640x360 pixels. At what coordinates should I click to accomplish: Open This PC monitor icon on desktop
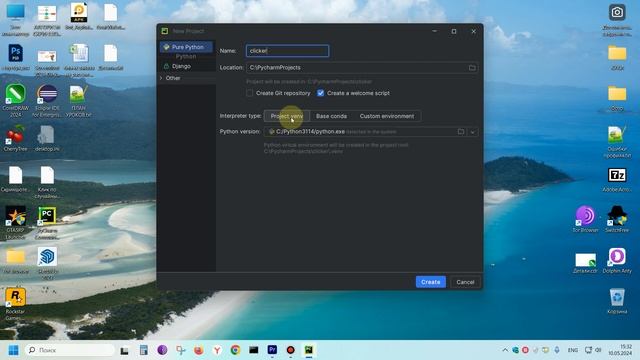[x=16, y=19]
